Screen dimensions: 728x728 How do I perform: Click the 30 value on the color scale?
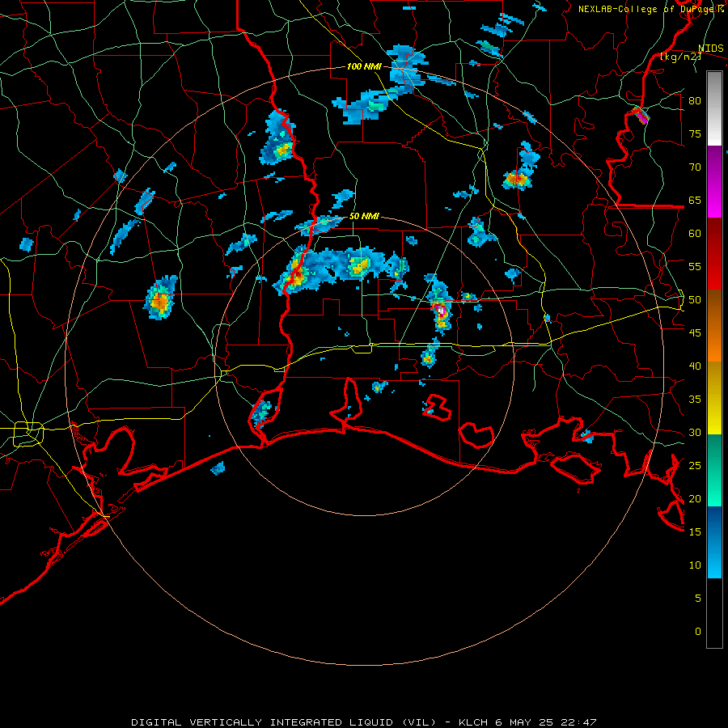coord(695,432)
